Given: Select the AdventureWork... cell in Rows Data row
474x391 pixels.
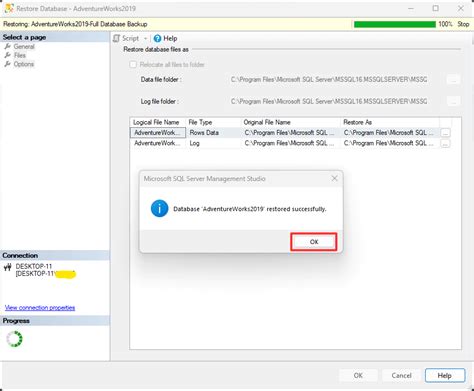Looking at the screenshot, I should click(158, 133).
